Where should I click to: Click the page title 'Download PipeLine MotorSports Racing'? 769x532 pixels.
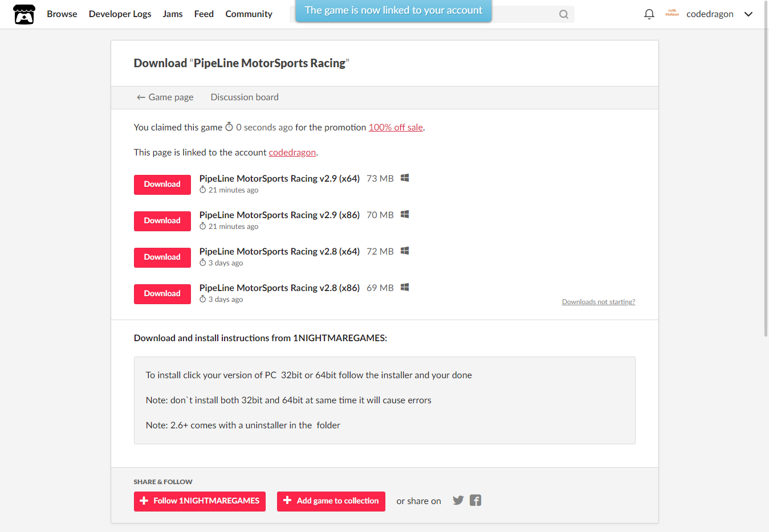(241, 63)
